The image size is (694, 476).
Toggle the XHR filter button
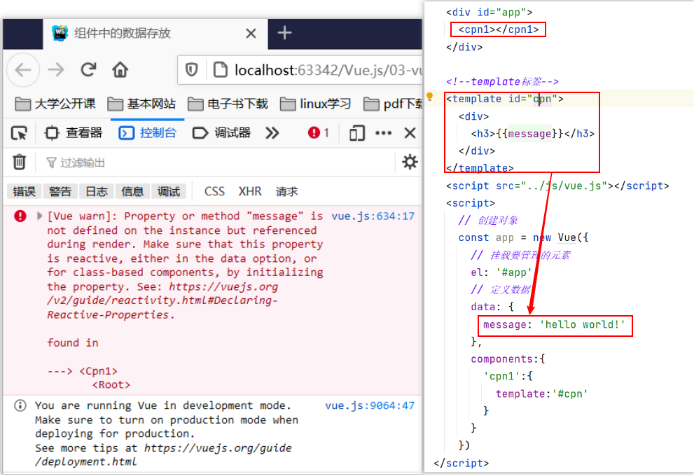(250, 191)
